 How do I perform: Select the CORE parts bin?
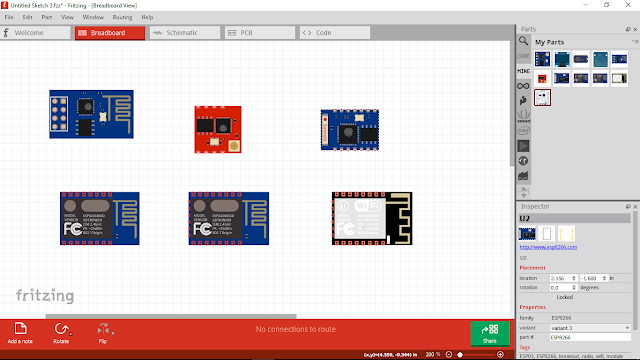coord(523,56)
